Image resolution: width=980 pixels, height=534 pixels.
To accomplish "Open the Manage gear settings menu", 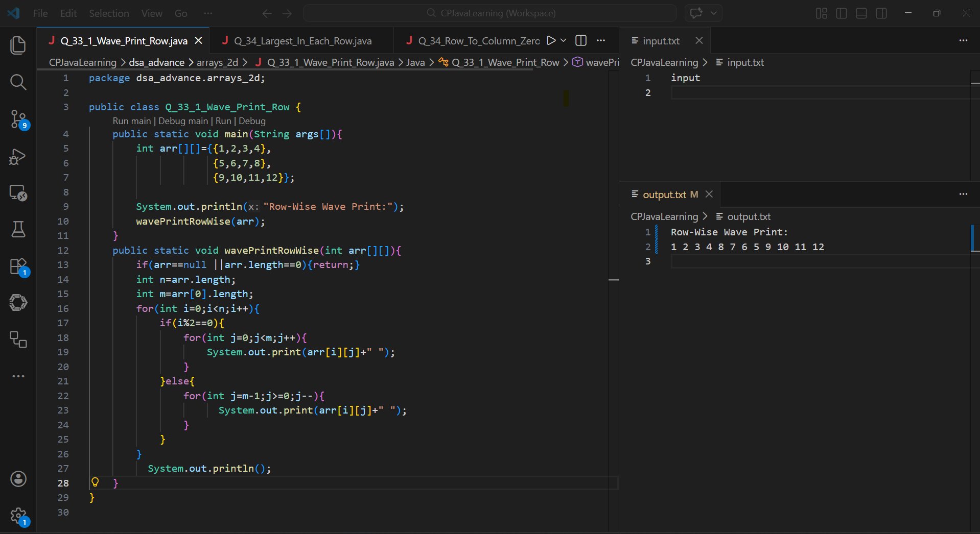I will point(18,516).
